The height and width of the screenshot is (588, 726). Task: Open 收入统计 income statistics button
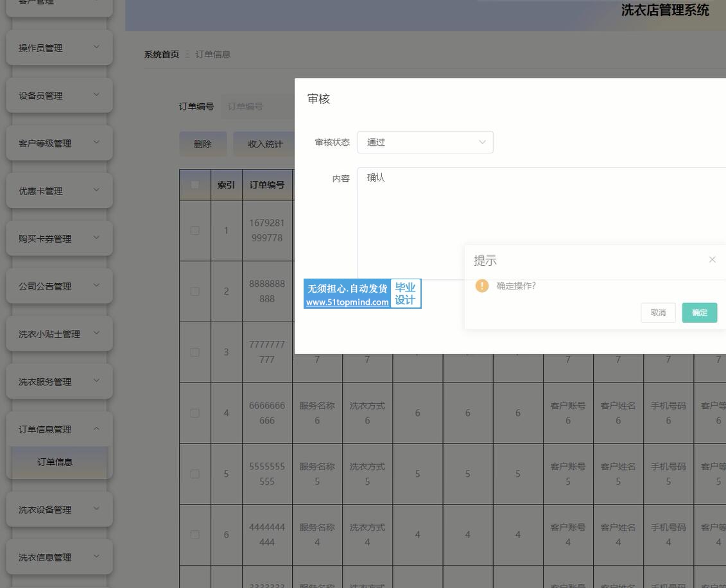pos(265,144)
